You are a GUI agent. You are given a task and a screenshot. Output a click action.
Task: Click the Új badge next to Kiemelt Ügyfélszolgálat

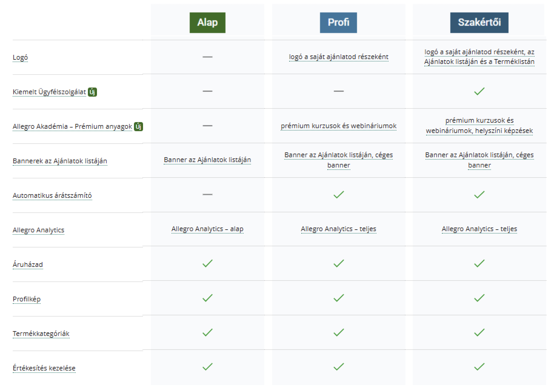click(92, 92)
